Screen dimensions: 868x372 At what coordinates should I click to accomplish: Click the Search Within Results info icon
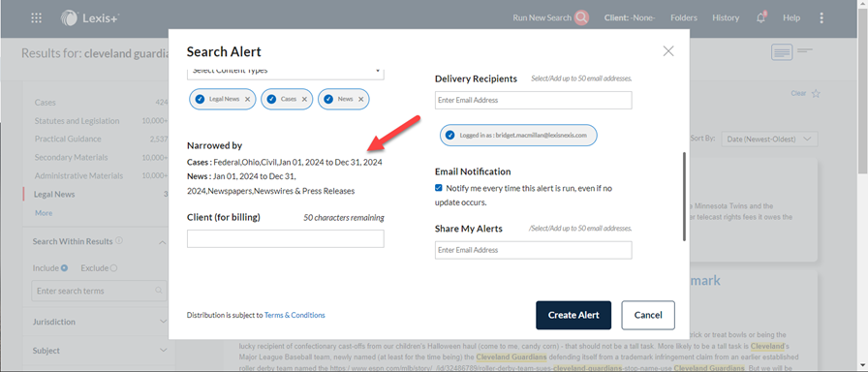(119, 241)
